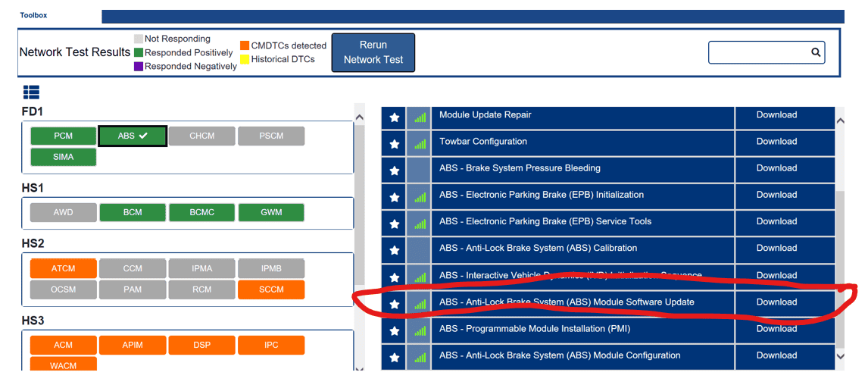The image size is (868, 388).
Task: Download ABS Module Configuration
Action: tap(776, 355)
